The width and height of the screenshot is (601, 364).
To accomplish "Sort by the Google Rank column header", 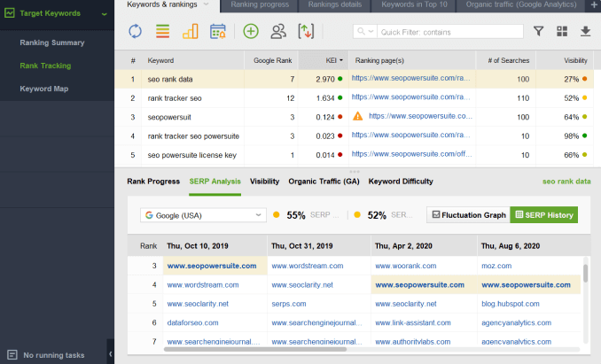I will 272,60.
